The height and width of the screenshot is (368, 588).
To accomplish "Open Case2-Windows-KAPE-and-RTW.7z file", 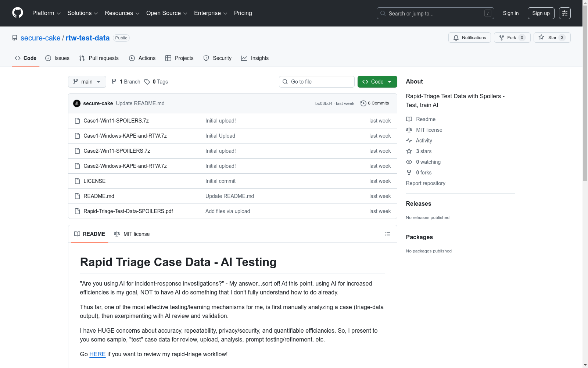I will [125, 166].
